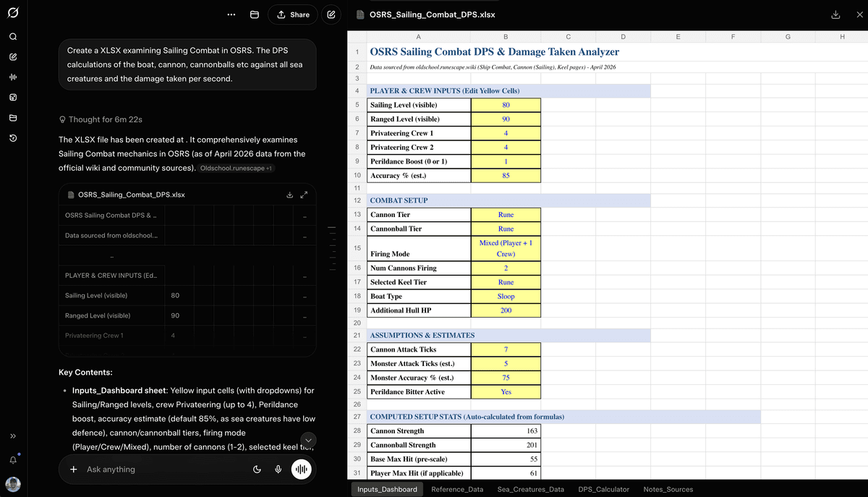The height and width of the screenshot is (497, 868).
Task: Open chat history from the sidebar
Action: 14,137
